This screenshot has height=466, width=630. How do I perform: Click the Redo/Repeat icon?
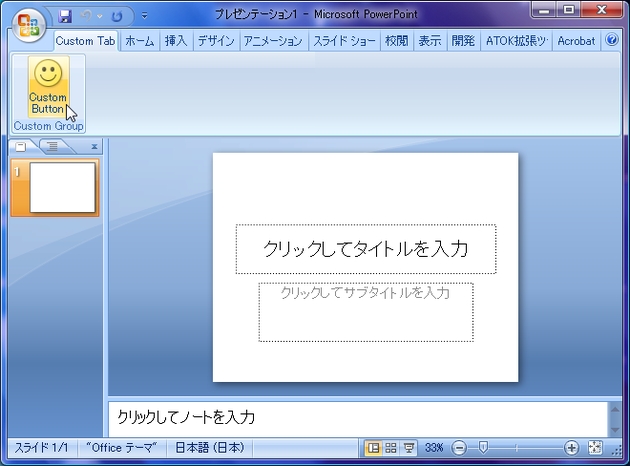coord(117,16)
